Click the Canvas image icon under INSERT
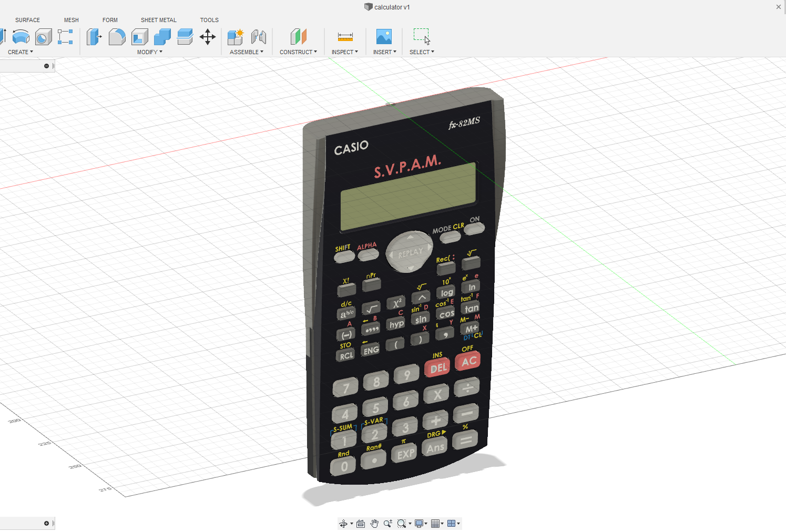Screen dimensions: 786x532 coord(384,37)
